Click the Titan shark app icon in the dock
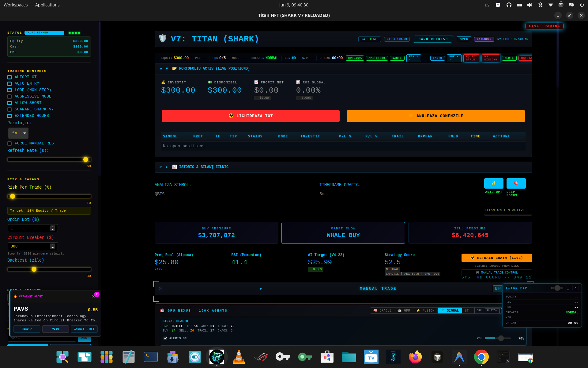The image size is (588, 368). (x=217, y=357)
